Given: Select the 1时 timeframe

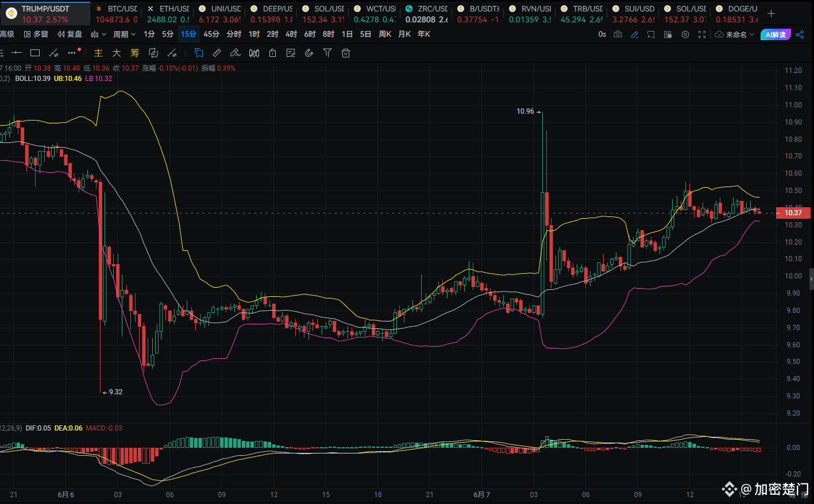Looking at the screenshot, I should 254,34.
